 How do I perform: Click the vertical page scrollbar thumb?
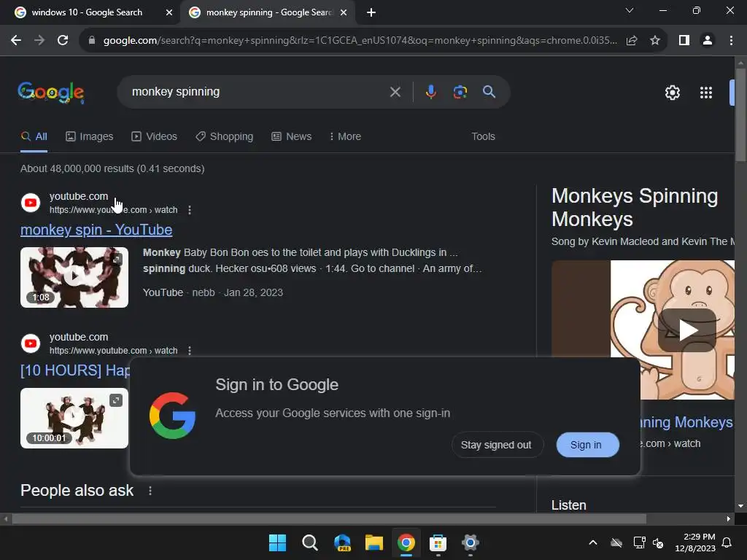pyautogui.click(x=740, y=114)
